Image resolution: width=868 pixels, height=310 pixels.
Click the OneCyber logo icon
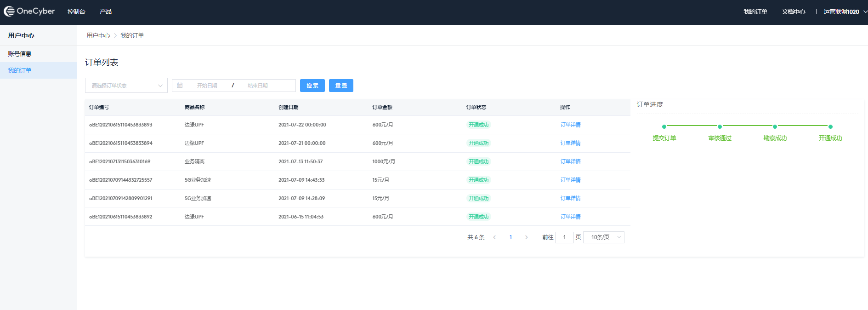click(x=9, y=11)
